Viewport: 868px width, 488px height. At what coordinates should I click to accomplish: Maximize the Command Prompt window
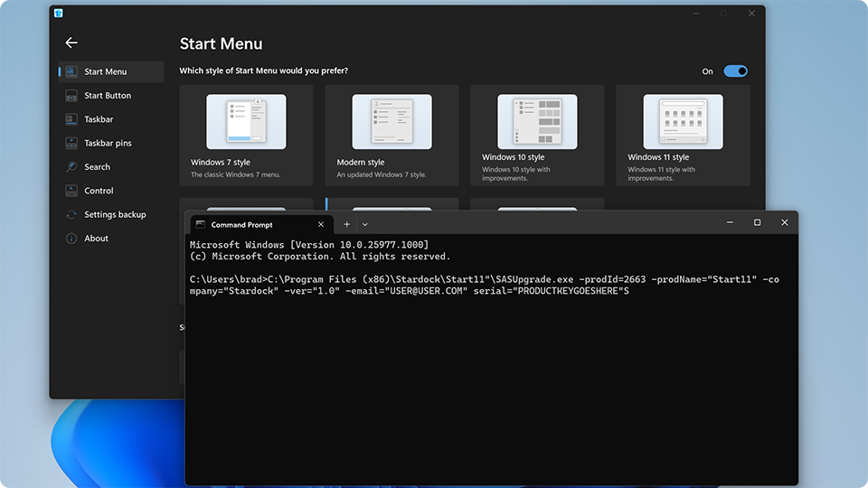click(758, 222)
